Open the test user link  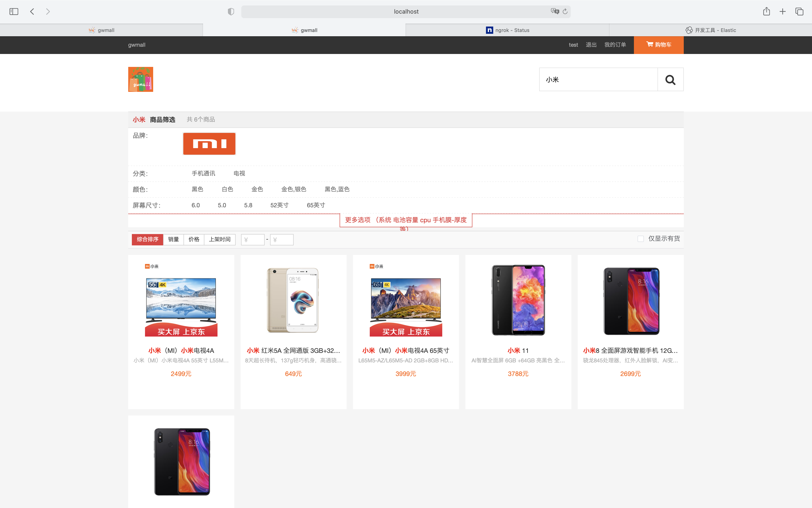573,45
